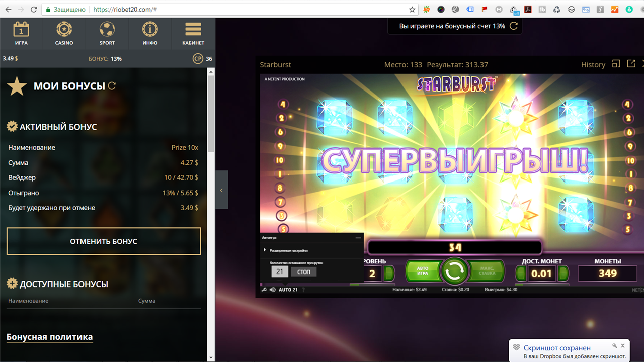Open the grey M extension icon

click(x=499, y=10)
